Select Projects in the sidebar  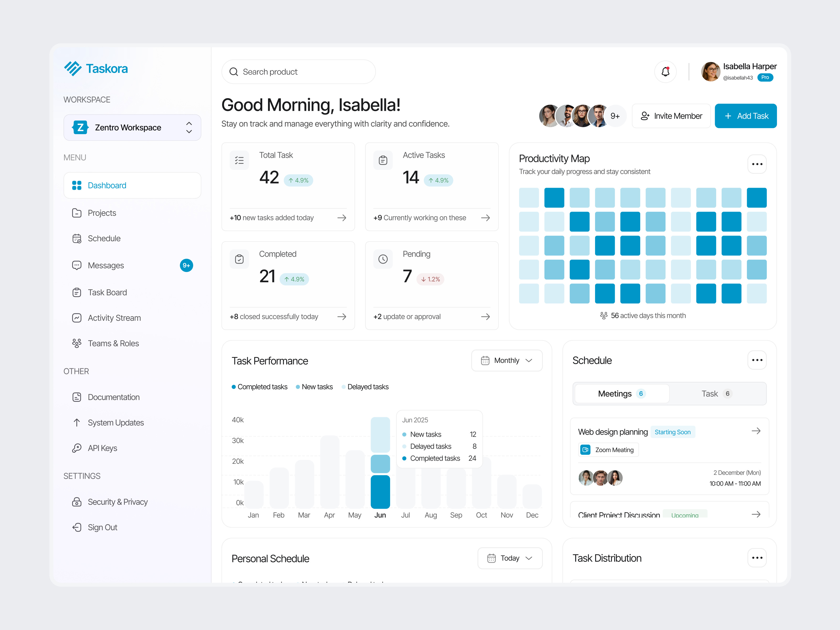pos(102,213)
